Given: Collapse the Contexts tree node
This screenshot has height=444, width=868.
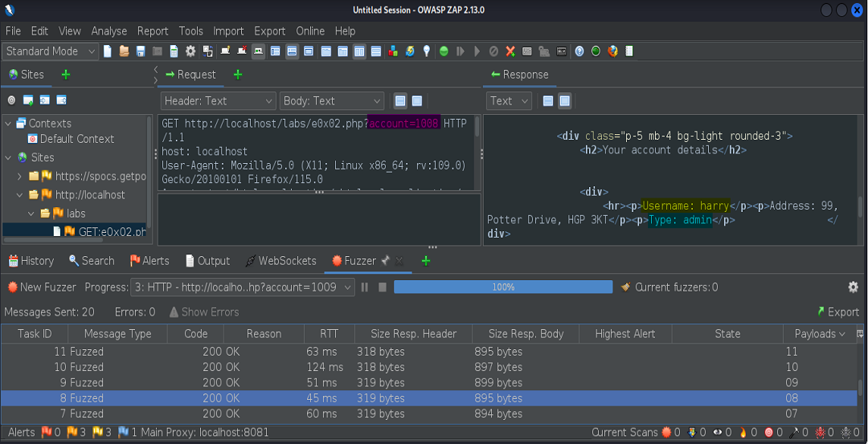Looking at the screenshot, I should (x=8, y=124).
